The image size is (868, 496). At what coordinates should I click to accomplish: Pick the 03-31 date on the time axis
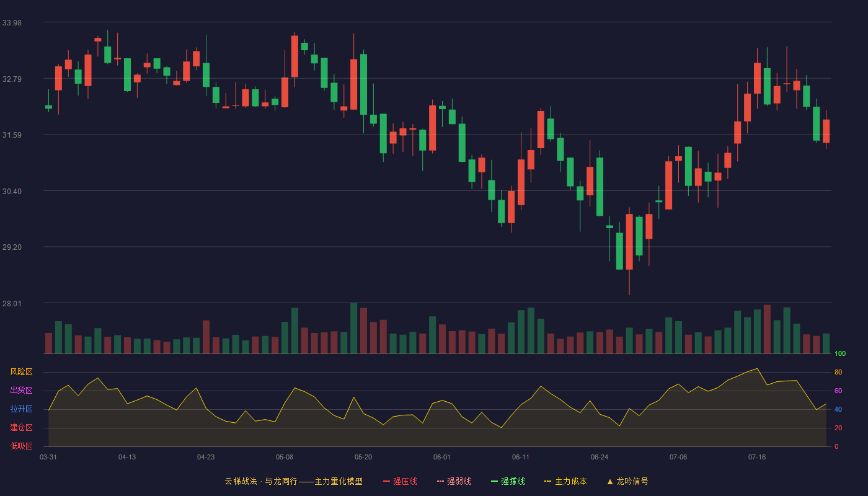(x=48, y=457)
